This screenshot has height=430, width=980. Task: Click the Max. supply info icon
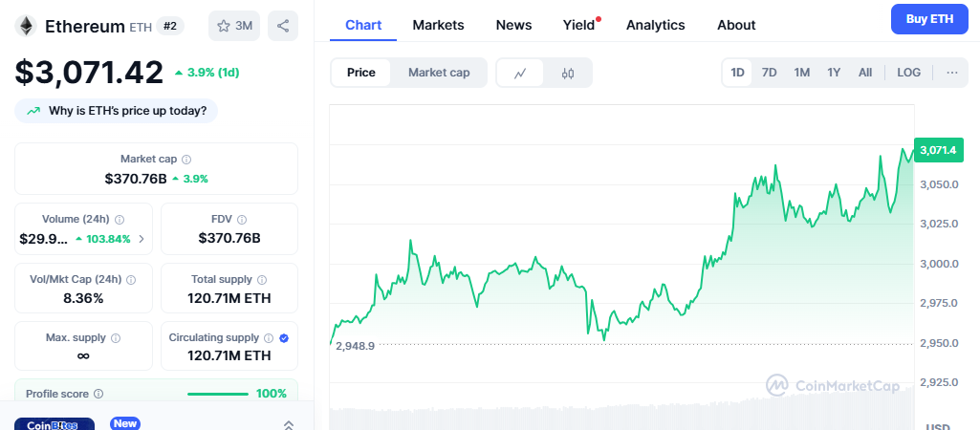pyautogui.click(x=116, y=338)
